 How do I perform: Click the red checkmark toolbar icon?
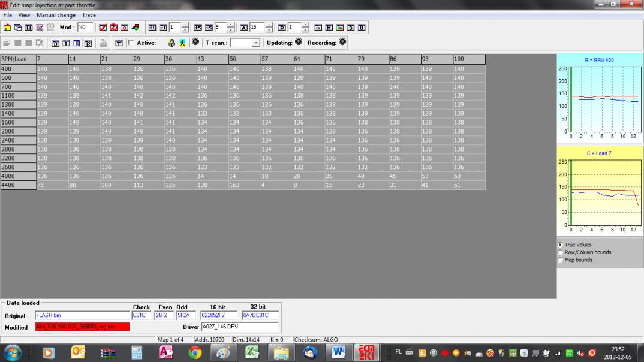[103, 28]
